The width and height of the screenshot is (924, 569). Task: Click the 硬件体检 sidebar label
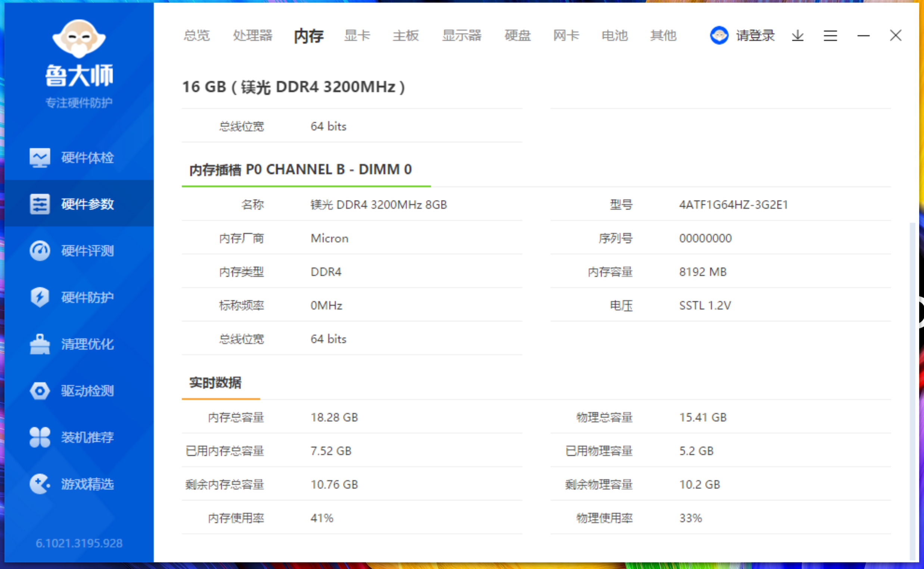pos(87,157)
